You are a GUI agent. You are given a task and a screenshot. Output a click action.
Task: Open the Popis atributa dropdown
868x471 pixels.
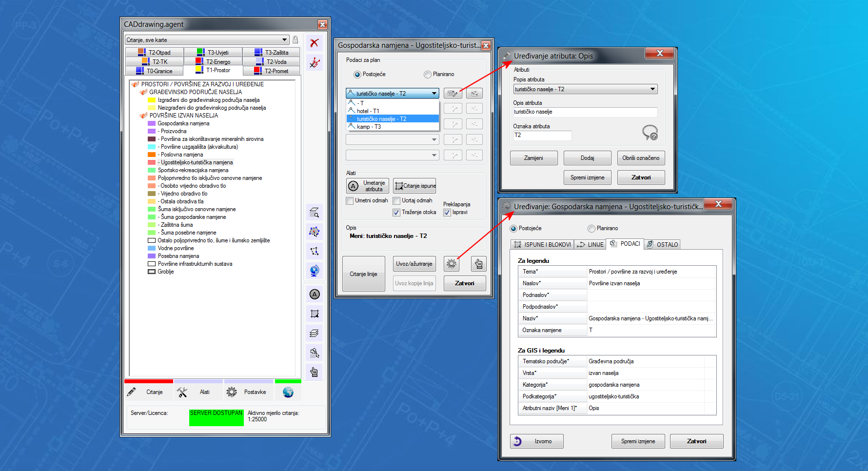585,89
